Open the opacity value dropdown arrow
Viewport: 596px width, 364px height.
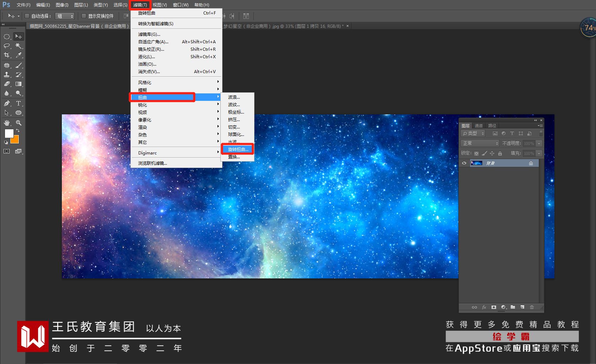click(539, 143)
